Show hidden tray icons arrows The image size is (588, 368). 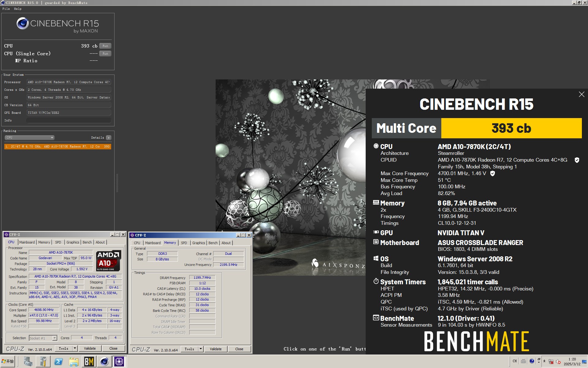click(x=545, y=361)
